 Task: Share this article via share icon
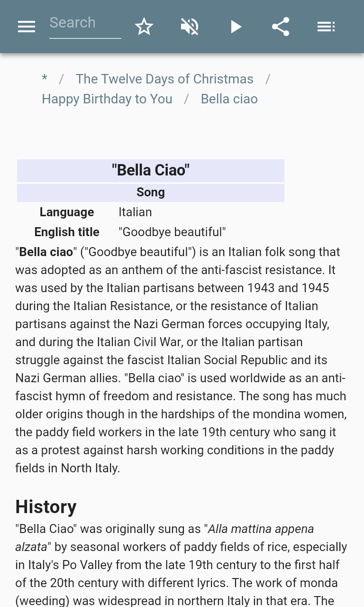point(281,27)
